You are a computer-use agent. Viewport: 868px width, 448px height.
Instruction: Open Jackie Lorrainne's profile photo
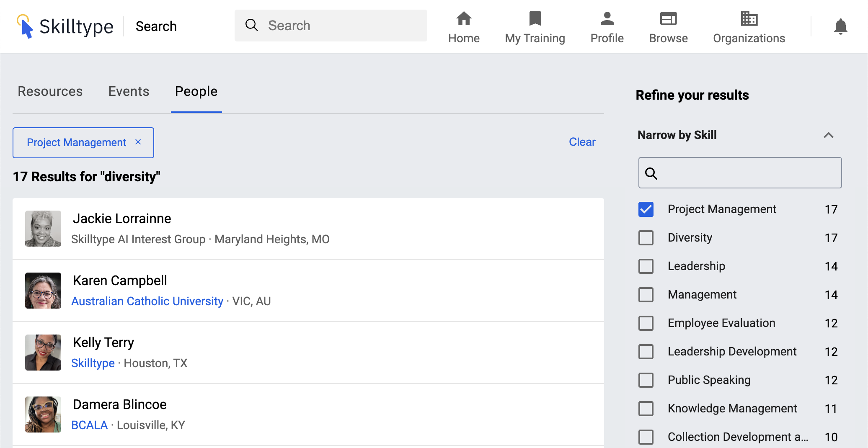pos(43,229)
